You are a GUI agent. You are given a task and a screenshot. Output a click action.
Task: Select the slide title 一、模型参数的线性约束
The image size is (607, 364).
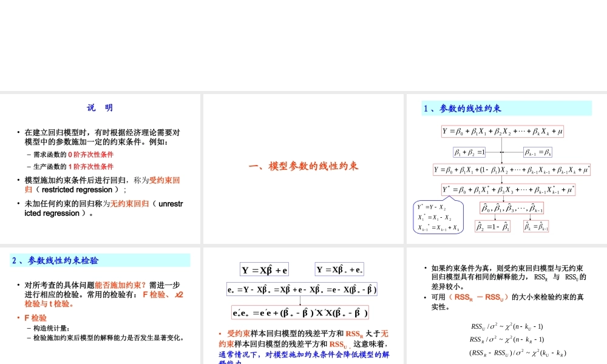coord(303,166)
